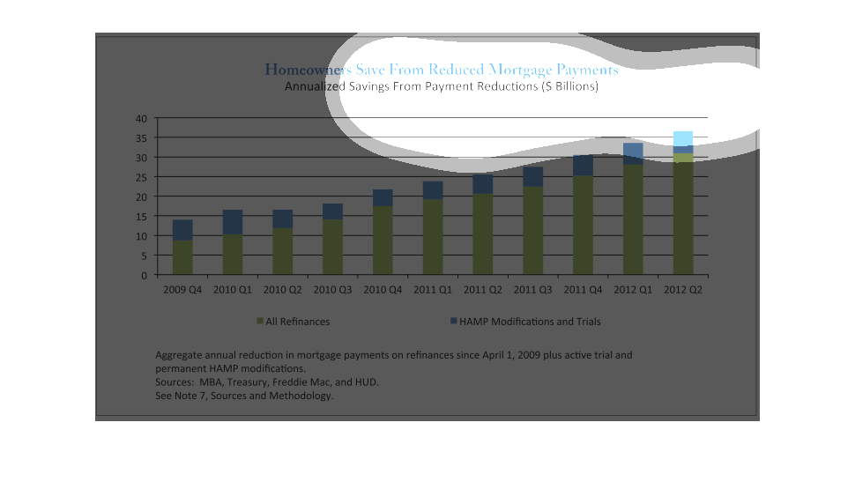Click the 2012 Q1 bar
This screenshot has height=504, width=855.
click(633, 209)
